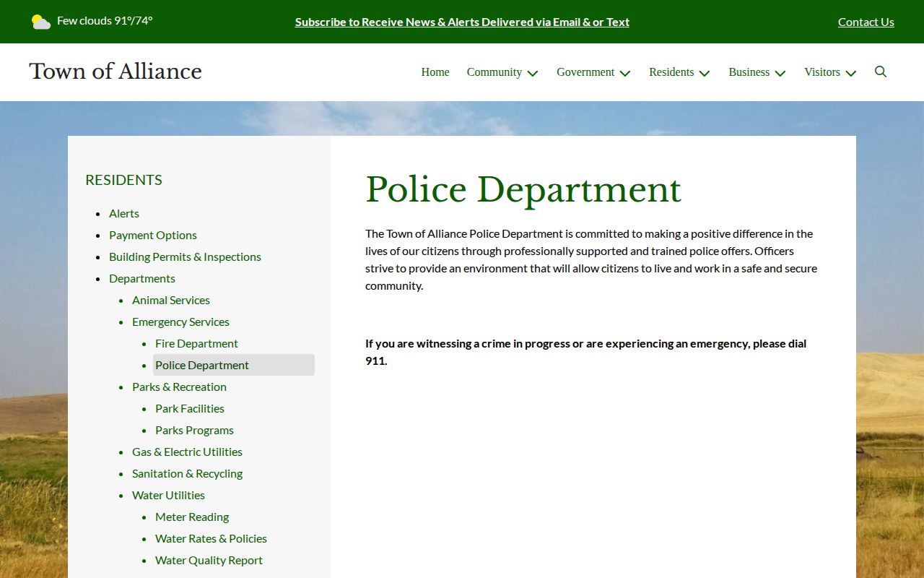Click the weather cloud icon
The image size is (924, 578).
41,22
